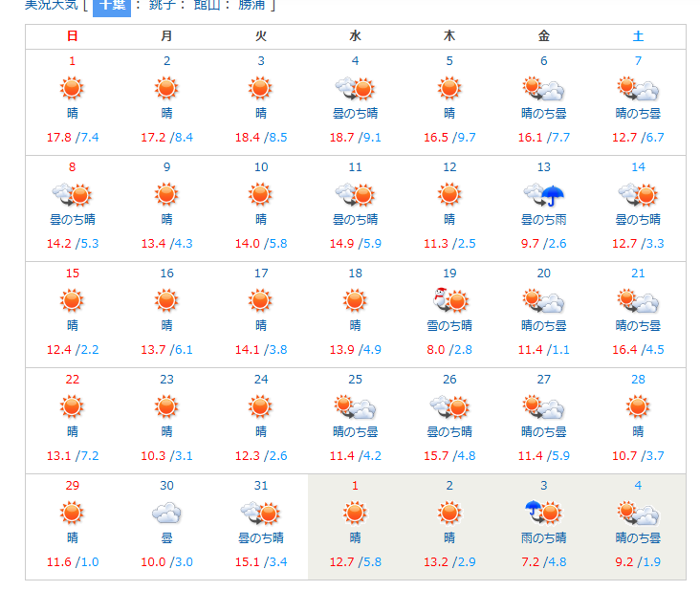Open the 館山 weather link
Viewport: 700px width, 591px height.
[207, 5]
